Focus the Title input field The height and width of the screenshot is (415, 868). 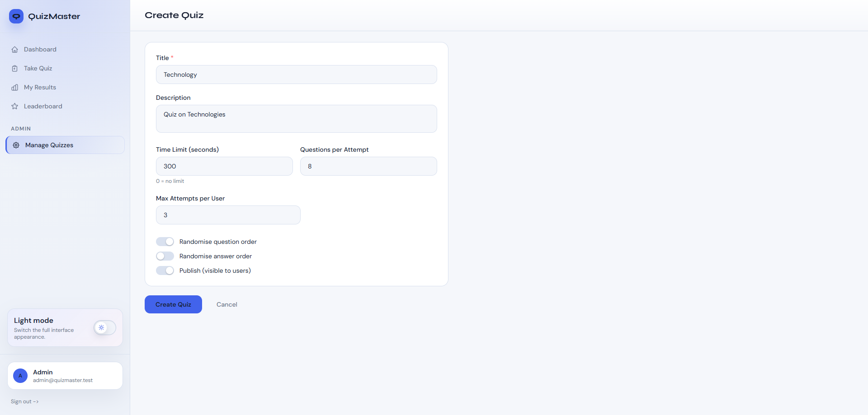point(296,75)
